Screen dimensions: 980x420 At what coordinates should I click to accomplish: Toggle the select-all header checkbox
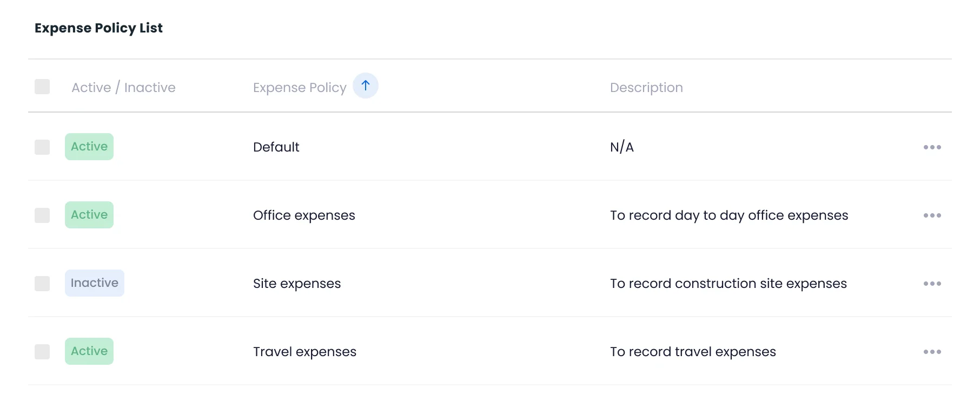42,87
